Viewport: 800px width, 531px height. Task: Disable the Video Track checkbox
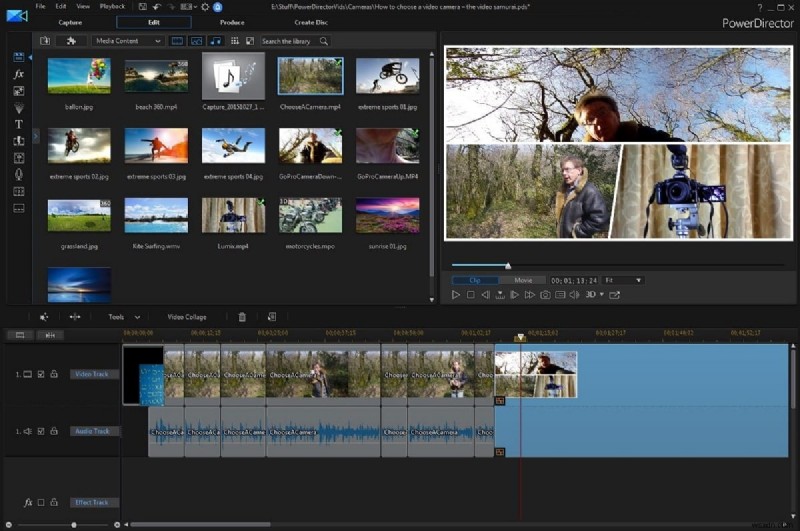[x=41, y=374]
